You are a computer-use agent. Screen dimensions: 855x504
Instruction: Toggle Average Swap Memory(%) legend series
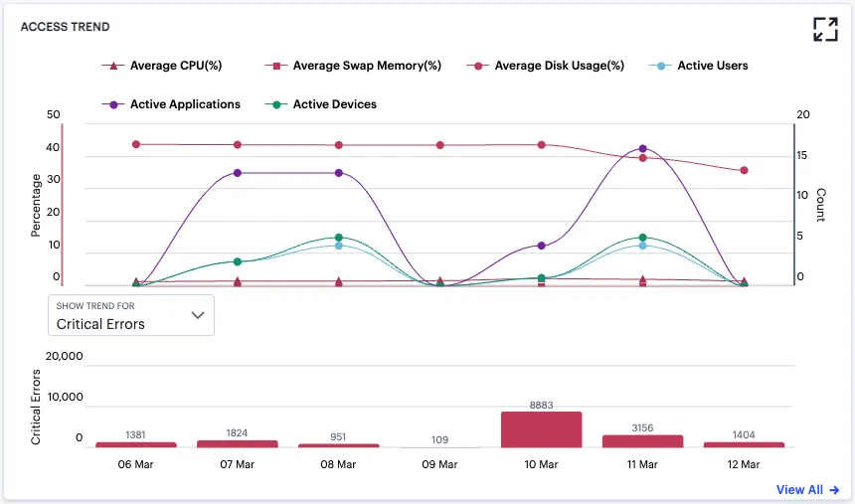pos(353,66)
